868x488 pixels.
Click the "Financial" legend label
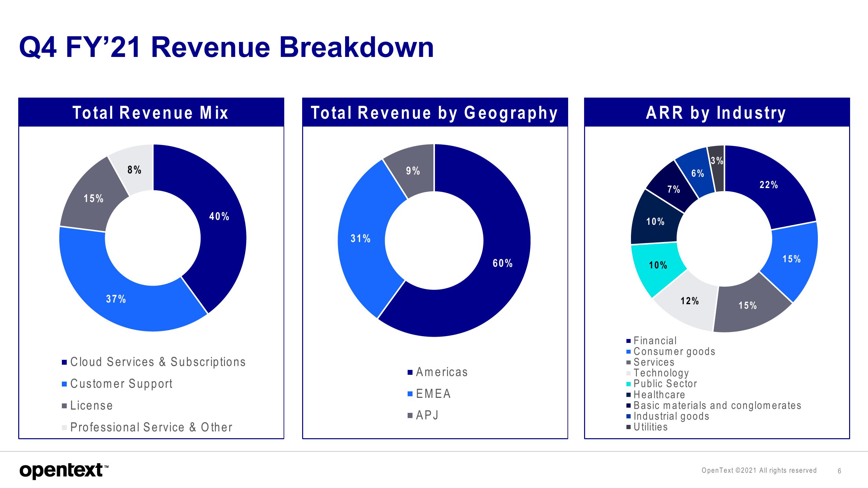coord(655,341)
